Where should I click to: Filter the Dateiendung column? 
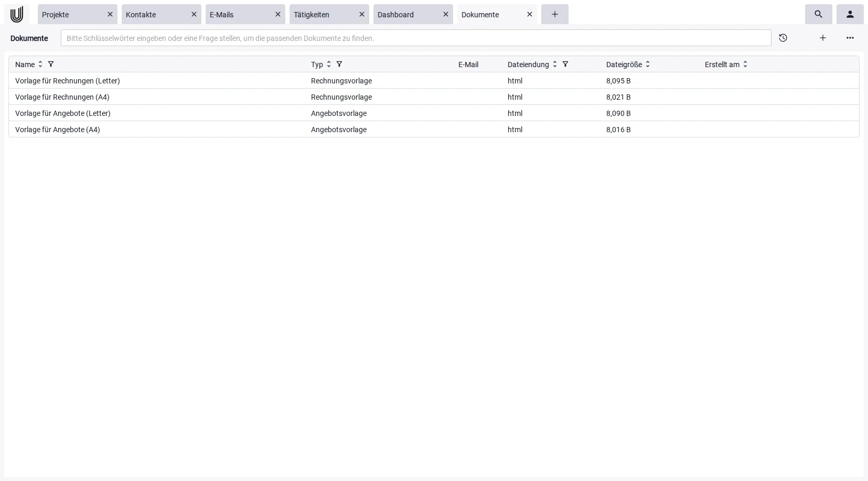[565, 64]
